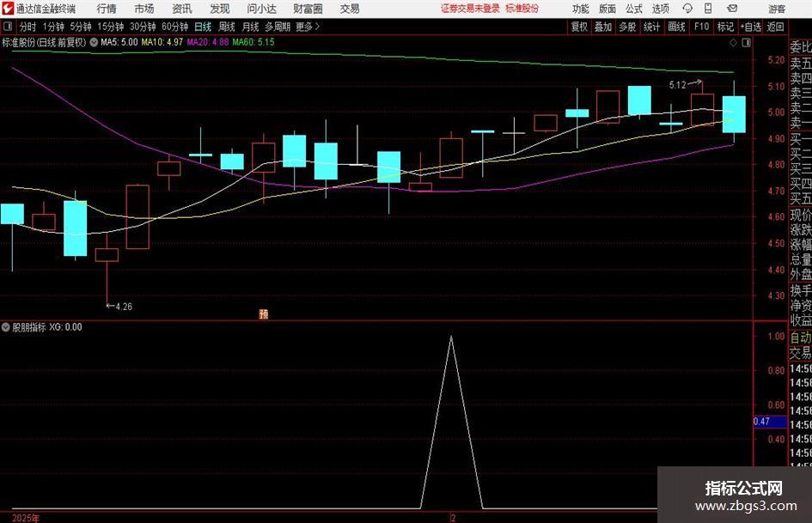Select the 1分钟 period
Screen dimensions: 812x523
coord(53,27)
